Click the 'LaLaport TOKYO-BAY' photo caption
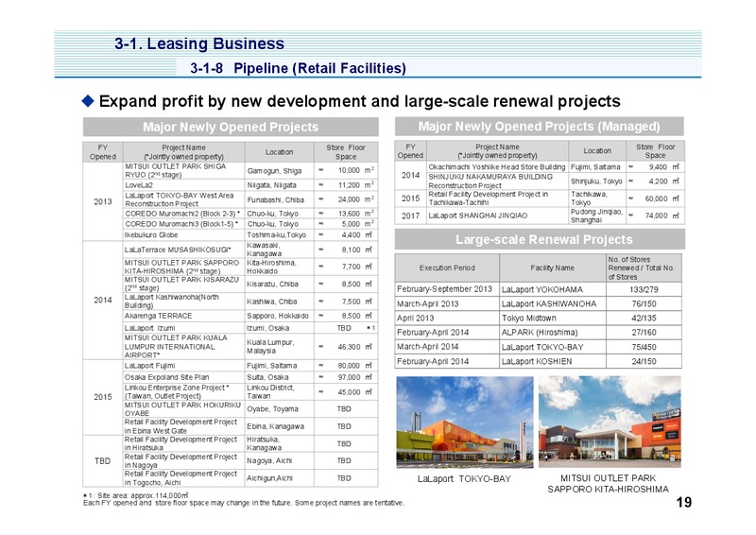The height and width of the screenshot is (535, 756). point(464,479)
